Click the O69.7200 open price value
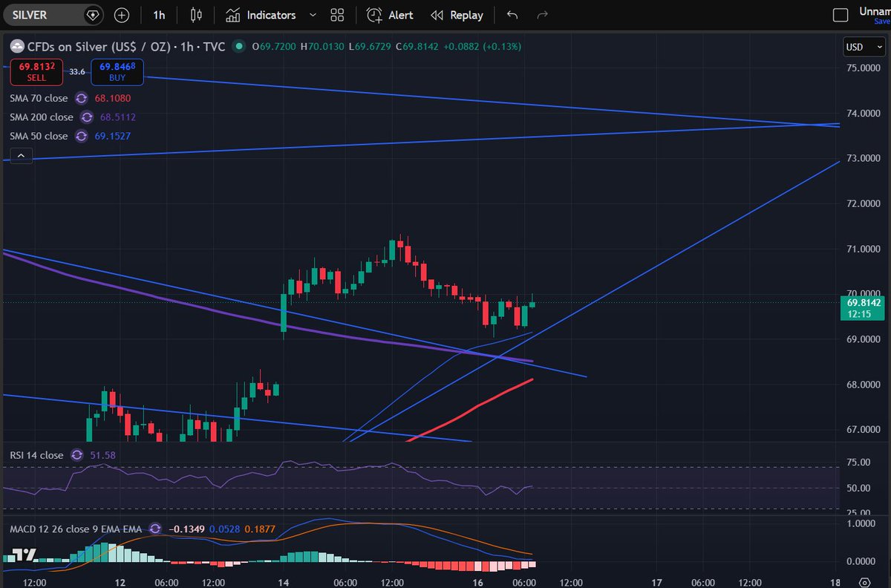 click(x=274, y=46)
